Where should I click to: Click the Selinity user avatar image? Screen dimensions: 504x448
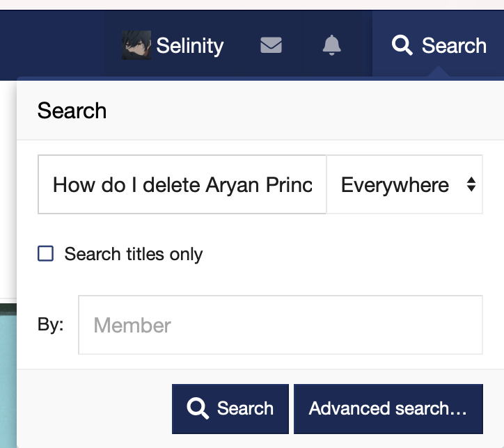pos(136,45)
